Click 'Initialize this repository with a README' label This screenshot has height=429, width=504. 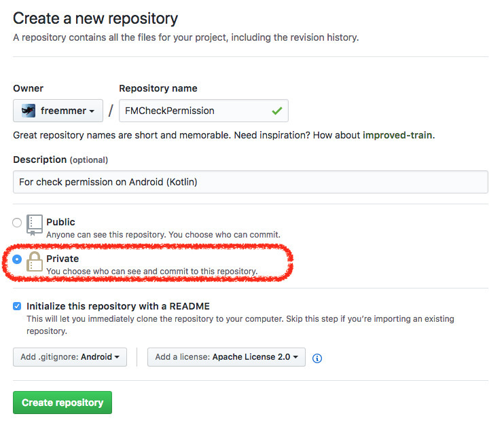pyautogui.click(x=118, y=306)
